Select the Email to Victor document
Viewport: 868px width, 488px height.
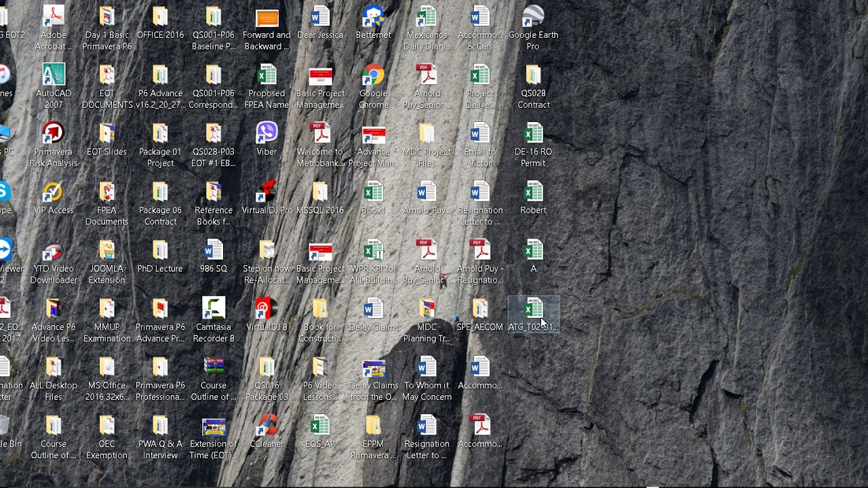480,133
